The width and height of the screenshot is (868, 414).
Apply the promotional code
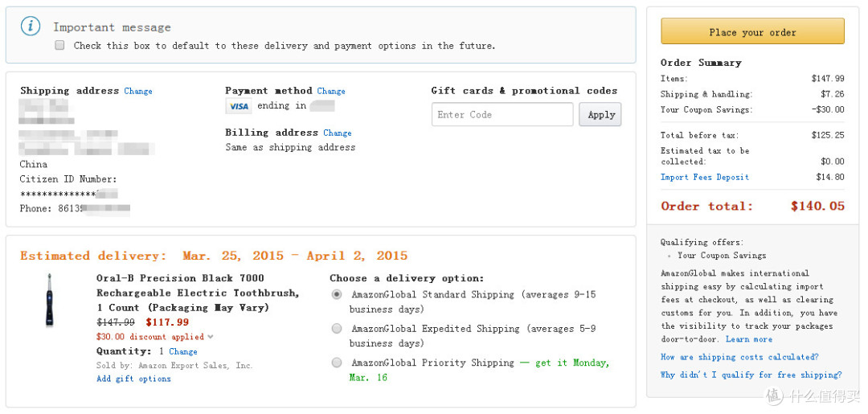point(600,115)
